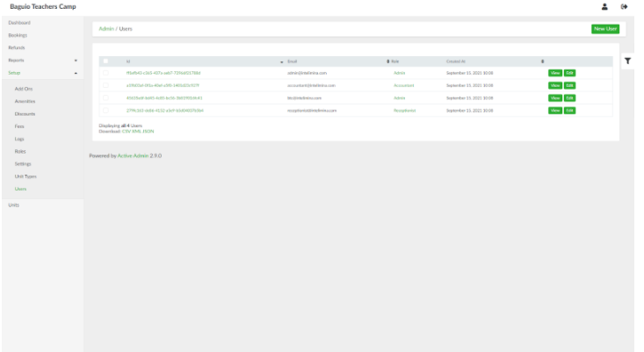Viewport: 644px width, 352px height.
Task: Download the users list as CSV
Action: (x=126, y=131)
